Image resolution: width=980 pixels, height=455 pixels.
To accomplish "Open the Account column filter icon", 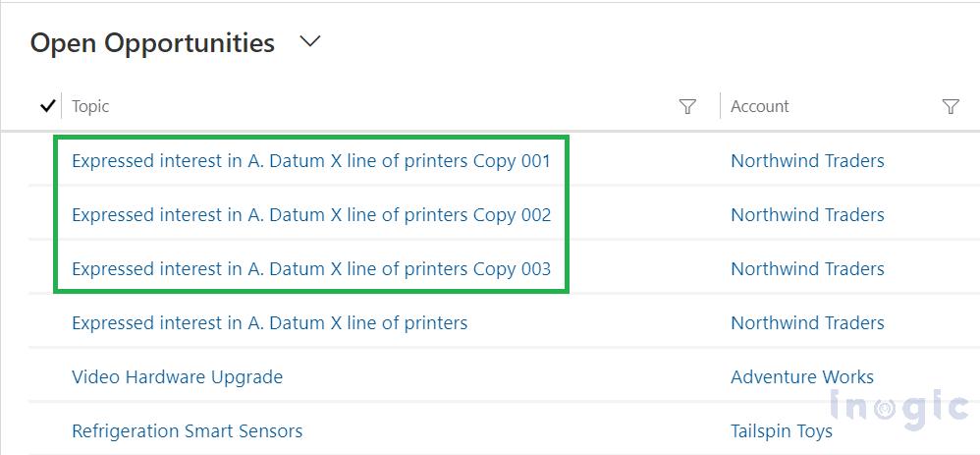I will pyautogui.click(x=950, y=106).
